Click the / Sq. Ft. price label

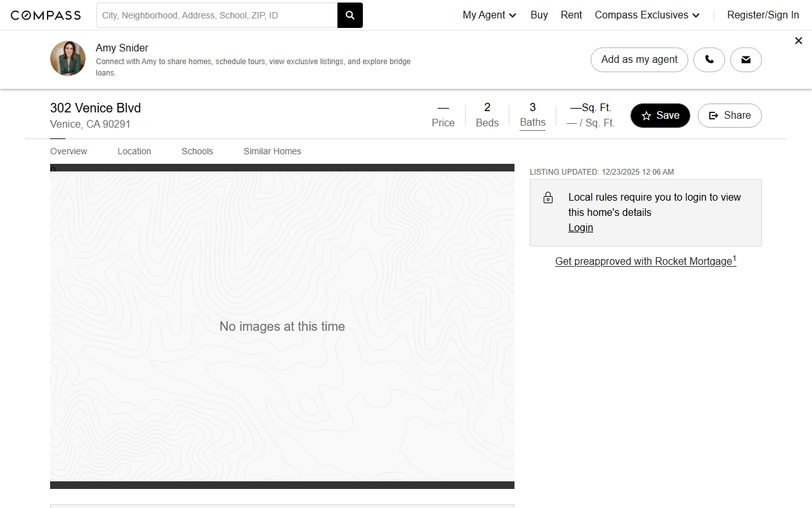(x=591, y=123)
